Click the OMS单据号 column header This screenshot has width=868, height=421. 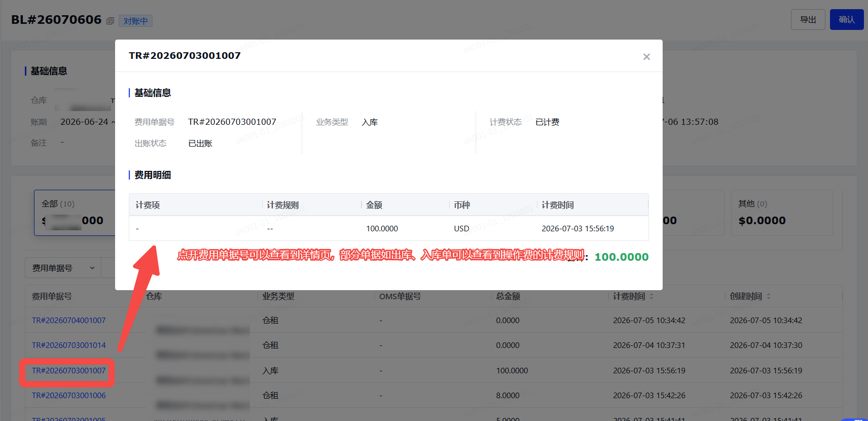(x=400, y=296)
